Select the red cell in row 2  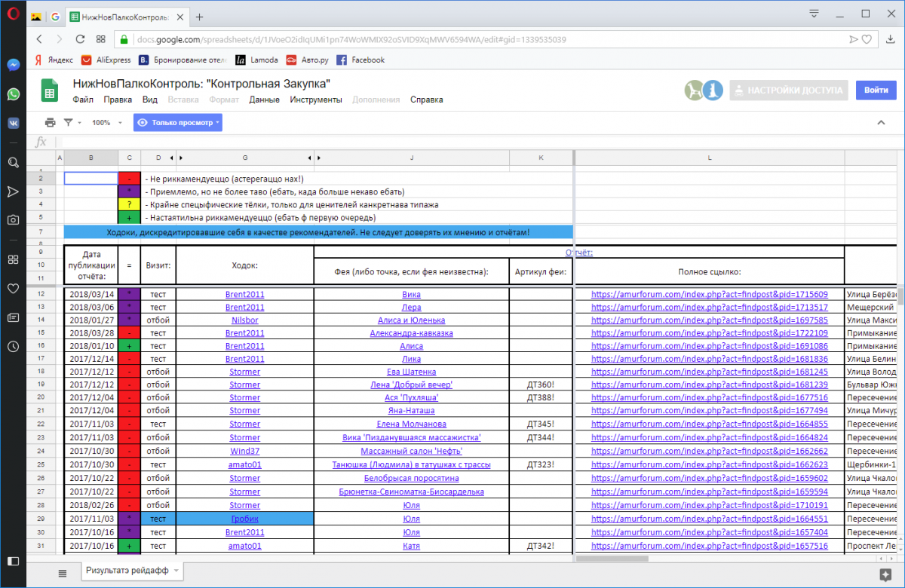130,179
